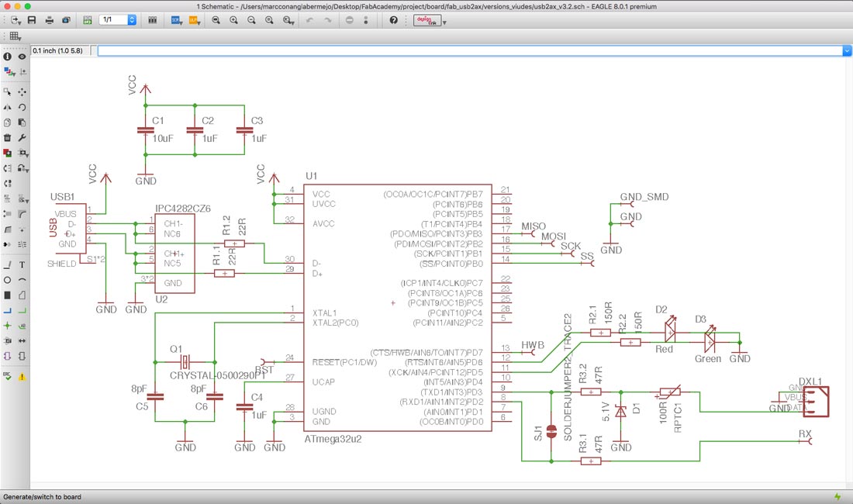
Task: Select the Mark origin tool
Action: pos(22,72)
